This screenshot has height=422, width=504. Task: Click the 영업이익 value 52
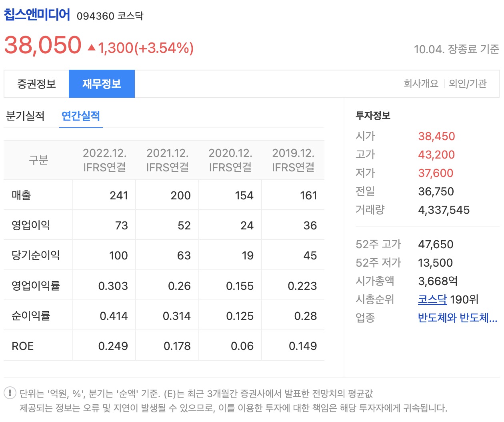(x=184, y=225)
